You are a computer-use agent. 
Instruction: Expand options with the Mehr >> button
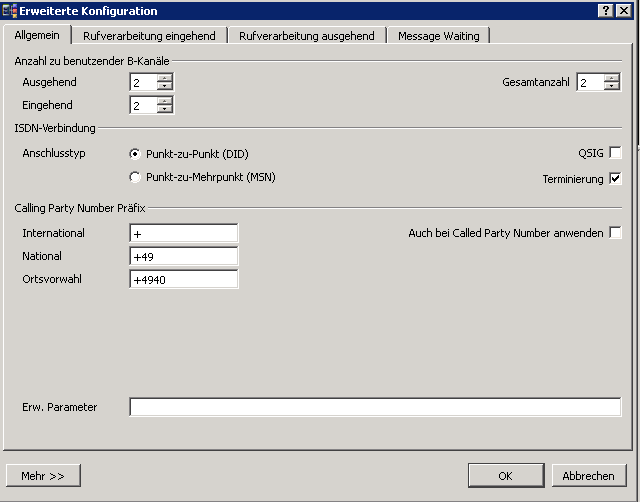pos(43,476)
